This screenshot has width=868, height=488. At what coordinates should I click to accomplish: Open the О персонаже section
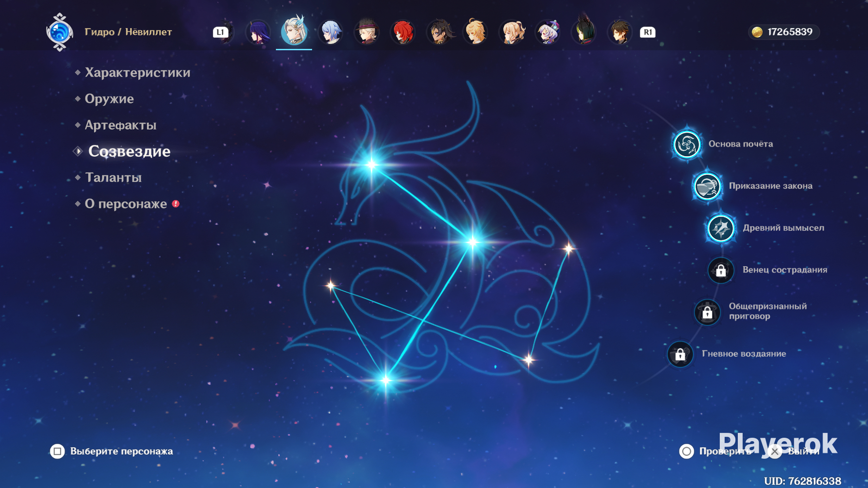click(x=126, y=204)
